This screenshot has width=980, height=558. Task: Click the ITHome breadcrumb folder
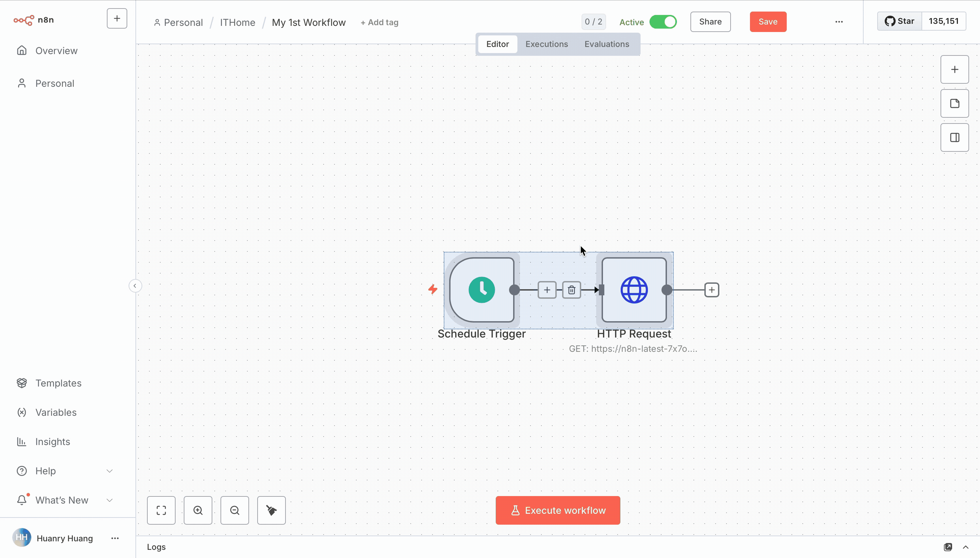click(237, 22)
